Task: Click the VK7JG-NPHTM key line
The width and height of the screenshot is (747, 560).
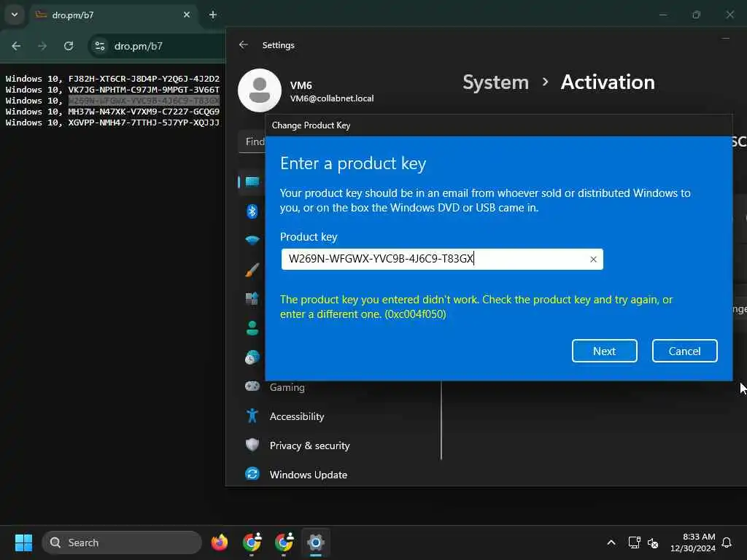Action: tap(112, 90)
